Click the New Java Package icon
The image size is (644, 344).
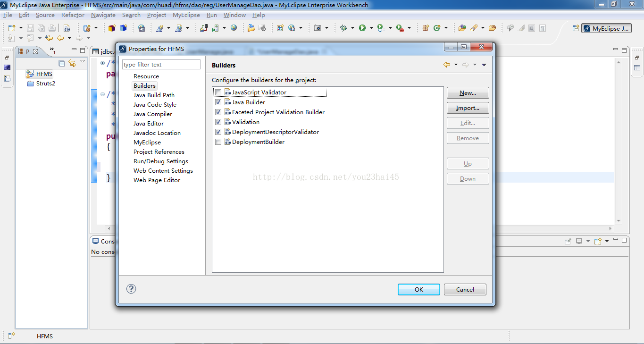click(x=426, y=28)
